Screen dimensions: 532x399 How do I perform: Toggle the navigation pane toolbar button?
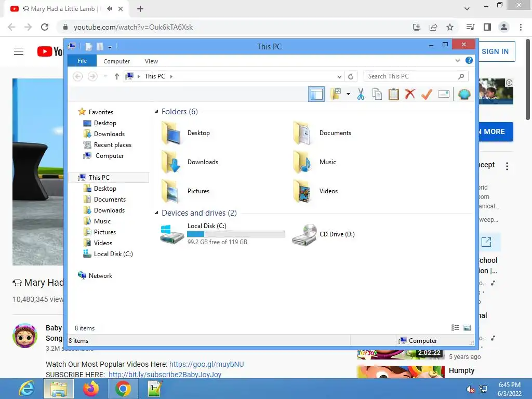coord(316,94)
